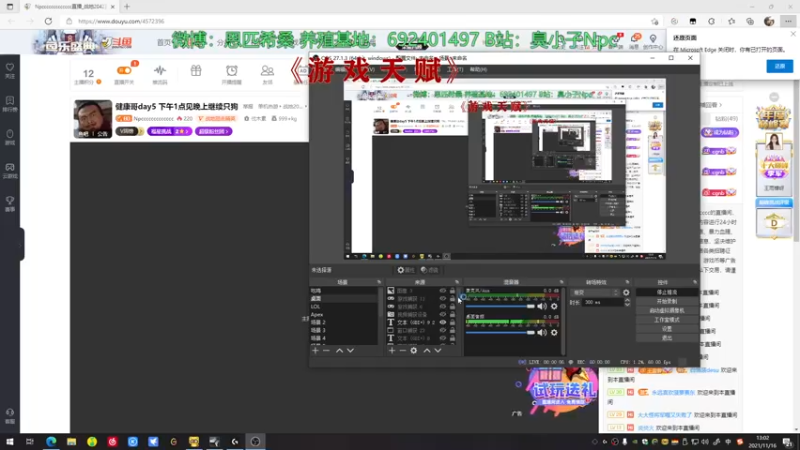Select the text GDI+ 9 2 source row

pos(421,322)
